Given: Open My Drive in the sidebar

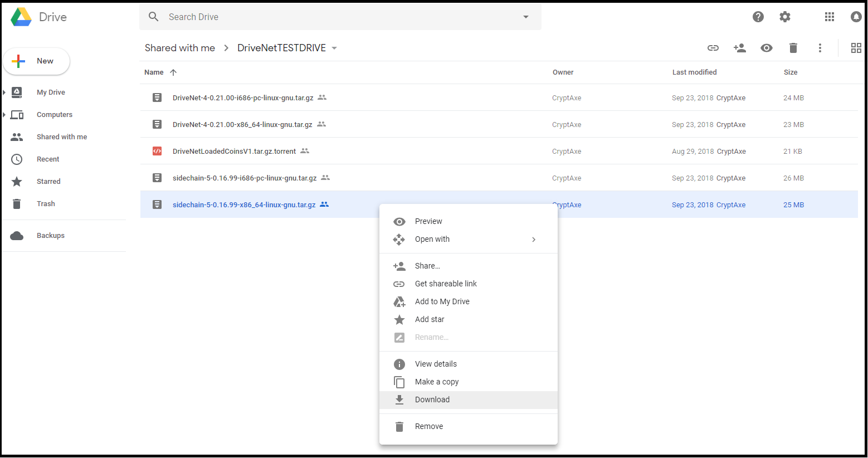Looking at the screenshot, I should click(51, 92).
